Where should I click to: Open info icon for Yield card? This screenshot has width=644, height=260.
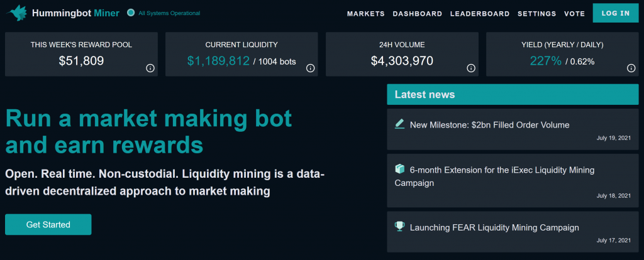pyautogui.click(x=631, y=68)
